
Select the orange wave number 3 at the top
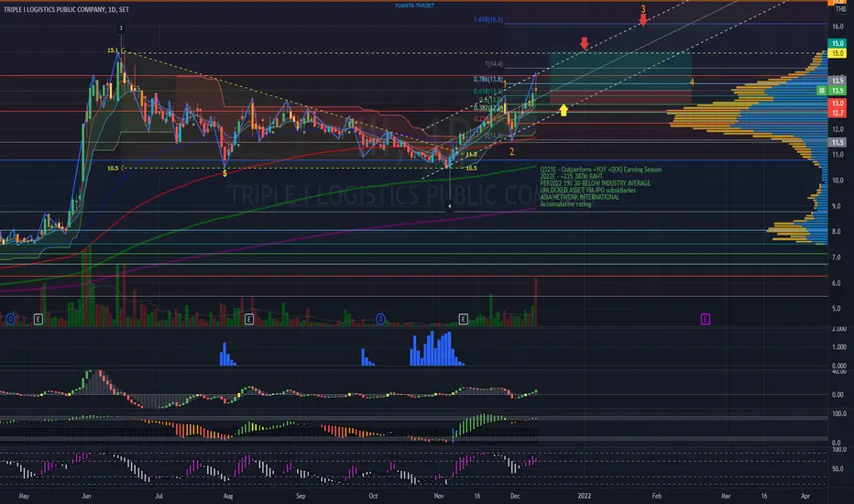click(x=643, y=9)
